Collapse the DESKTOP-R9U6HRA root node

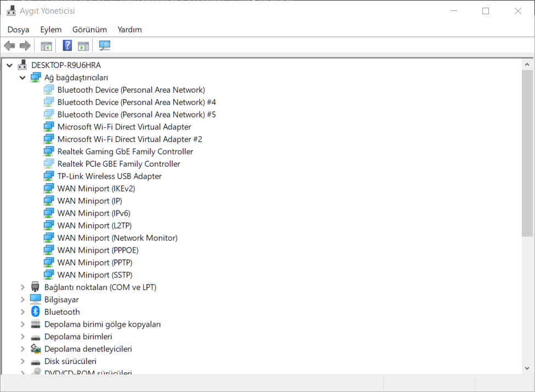tap(9, 65)
